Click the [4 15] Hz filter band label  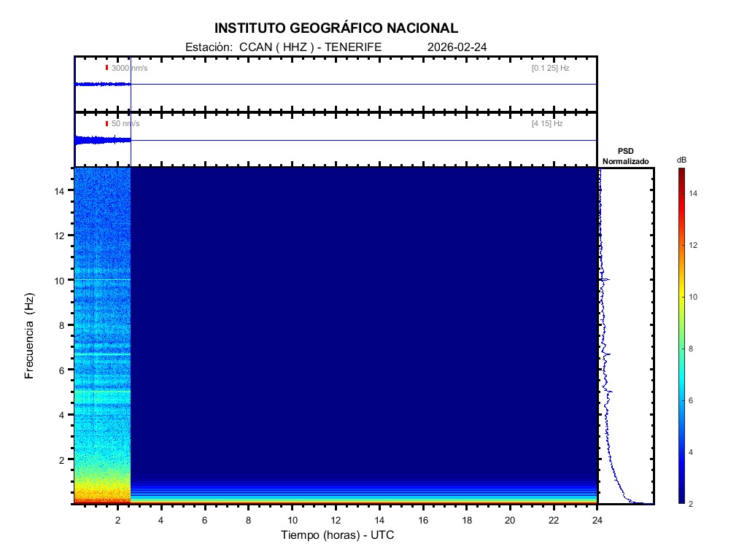tap(547, 124)
